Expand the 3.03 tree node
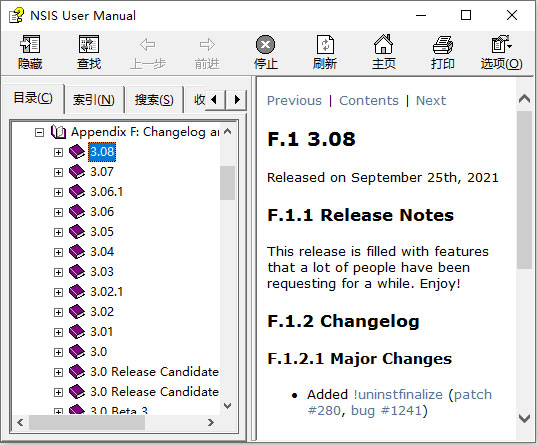 coord(58,272)
